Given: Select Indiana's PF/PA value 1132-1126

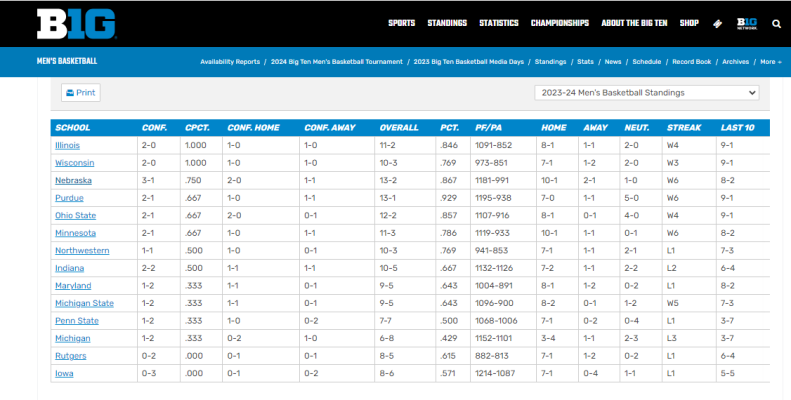Looking at the screenshot, I should [496, 268].
